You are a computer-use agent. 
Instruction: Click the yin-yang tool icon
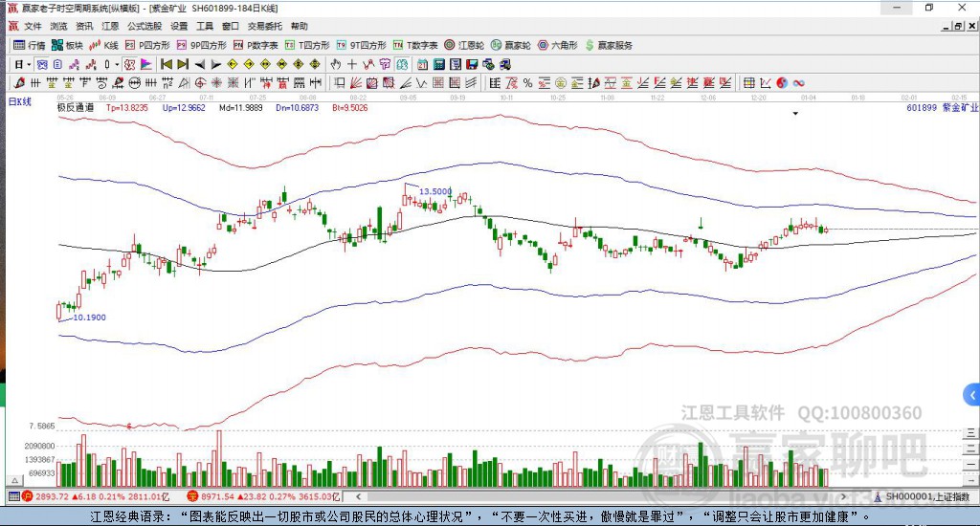click(x=782, y=83)
